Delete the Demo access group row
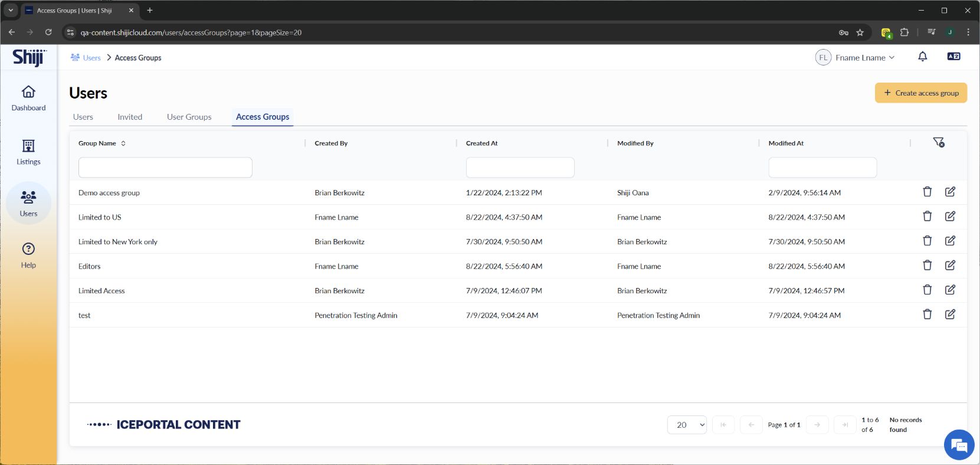The image size is (980, 465). click(927, 192)
